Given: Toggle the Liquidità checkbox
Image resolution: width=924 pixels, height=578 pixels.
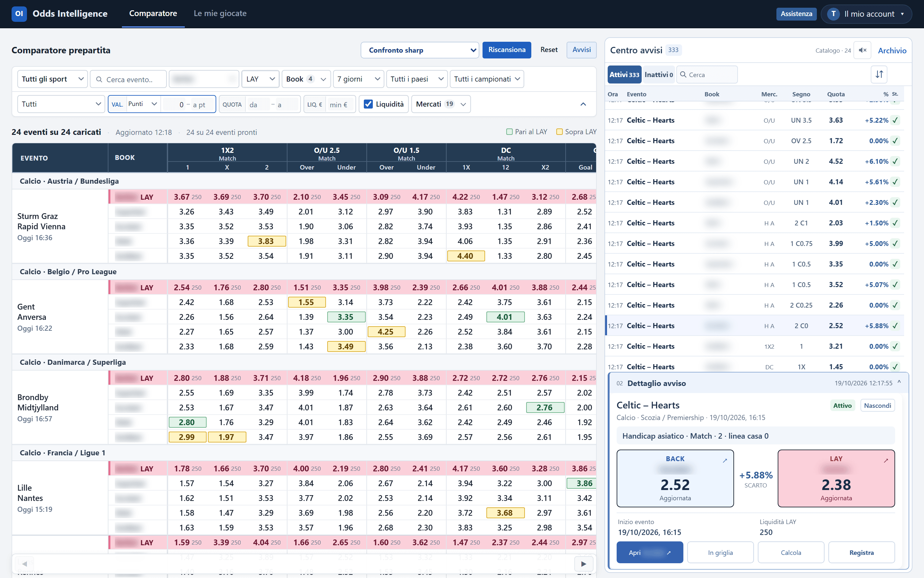Looking at the screenshot, I should [x=368, y=104].
